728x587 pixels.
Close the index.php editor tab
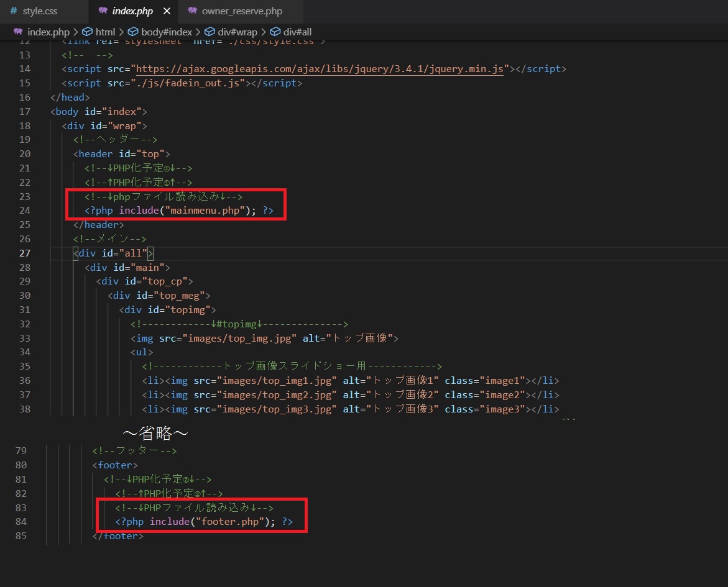pos(166,11)
